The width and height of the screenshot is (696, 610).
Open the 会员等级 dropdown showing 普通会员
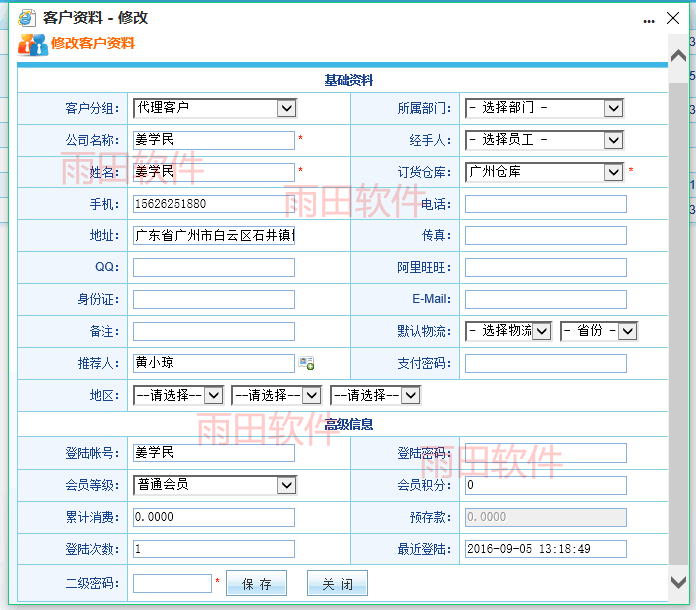pyautogui.click(x=215, y=485)
